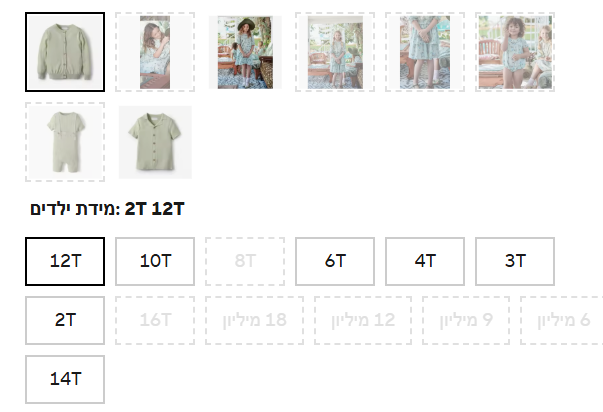Select size 2T

(65, 320)
